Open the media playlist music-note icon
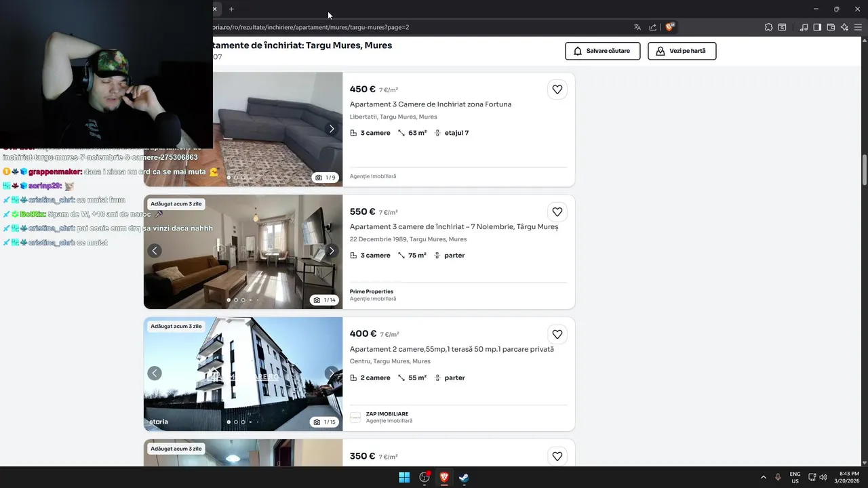868x488 pixels. pyautogui.click(x=804, y=27)
